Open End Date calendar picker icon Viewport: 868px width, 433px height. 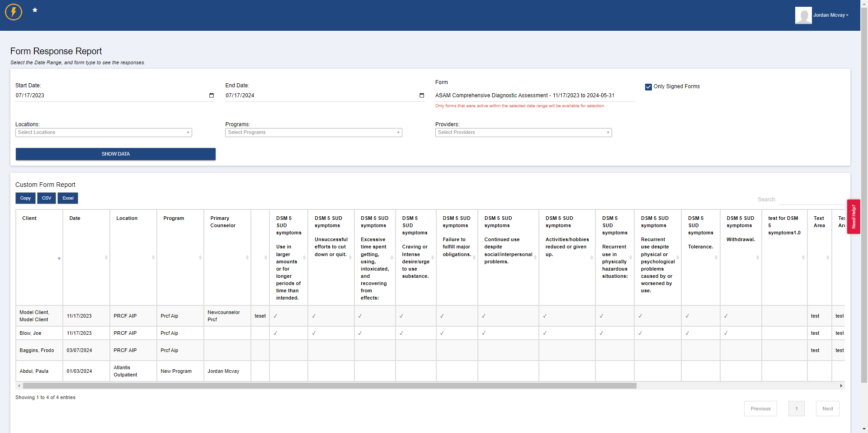click(x=421, y=95)
